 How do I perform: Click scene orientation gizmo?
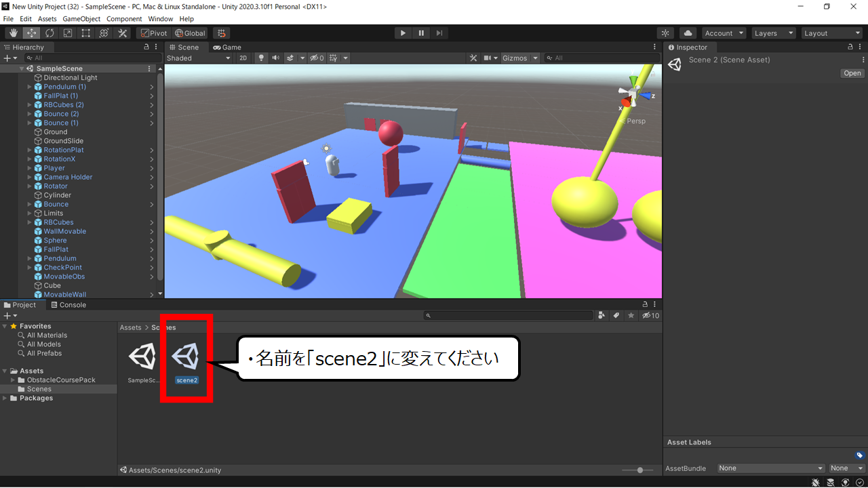(633, 94)
